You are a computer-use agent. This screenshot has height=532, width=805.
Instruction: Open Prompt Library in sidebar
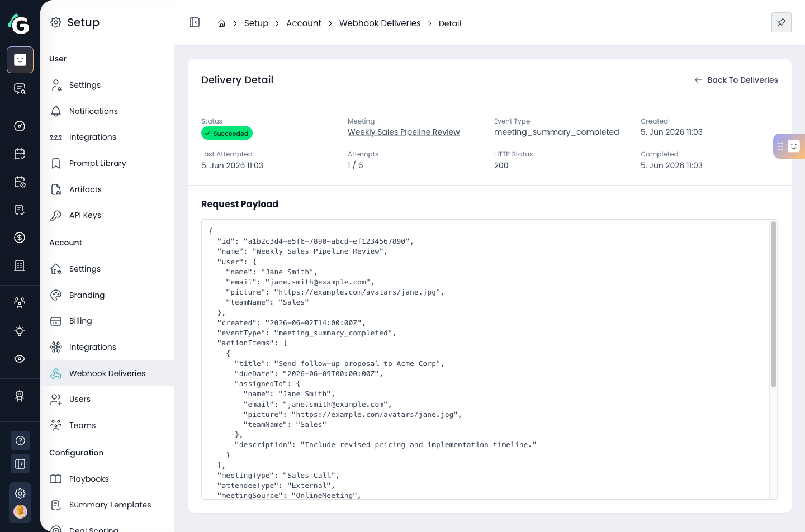pos(107,163)
